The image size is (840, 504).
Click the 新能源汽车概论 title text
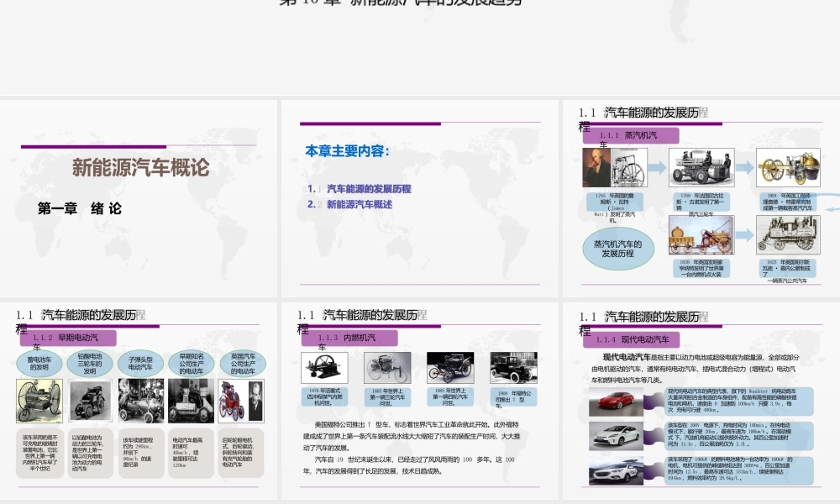point(140,168)
